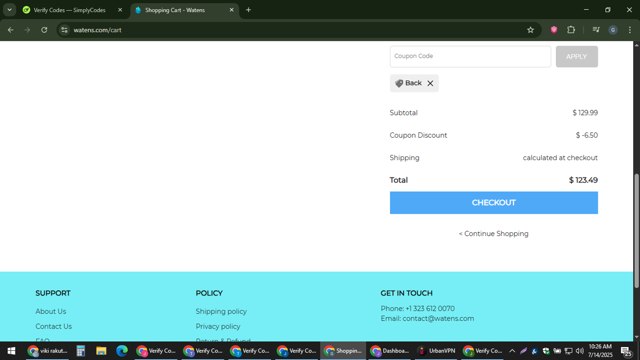Click the SUPPORT footer heading
Image resolution: width=640 pixels, height=360 pixels.
[x=53, y=293]
